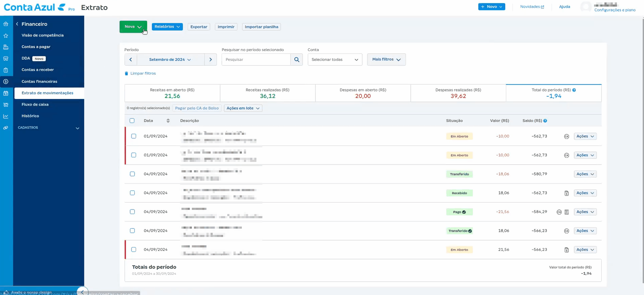The height and width of the screenshot is (295, 644).
Task: Click the magnifier search icon button
Action: (297, 59)
